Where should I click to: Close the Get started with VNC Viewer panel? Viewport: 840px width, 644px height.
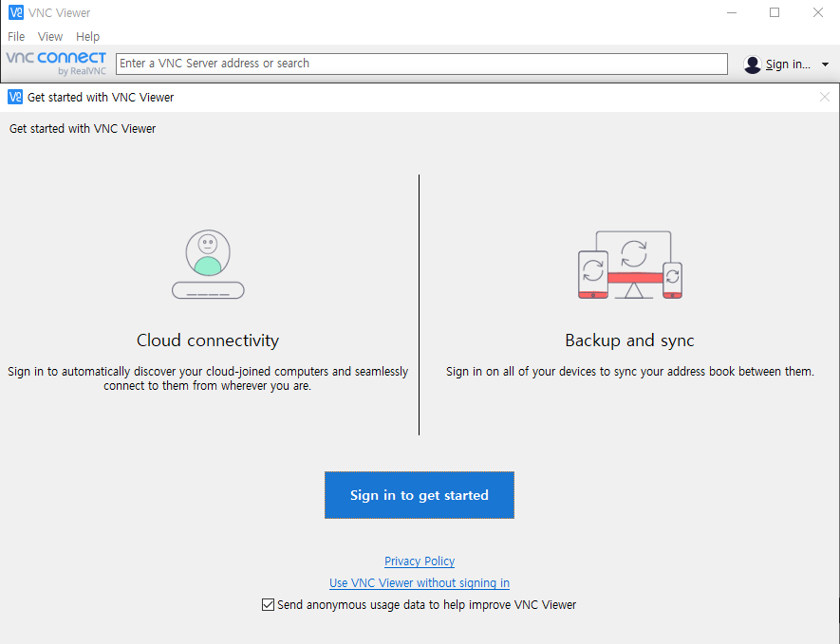tap(825, 97)
